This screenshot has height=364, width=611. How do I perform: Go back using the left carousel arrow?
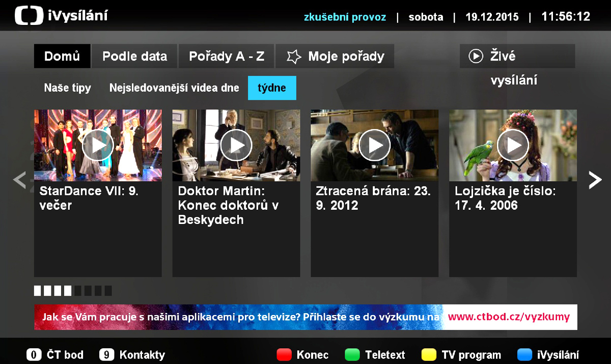(x=18, y=179)
